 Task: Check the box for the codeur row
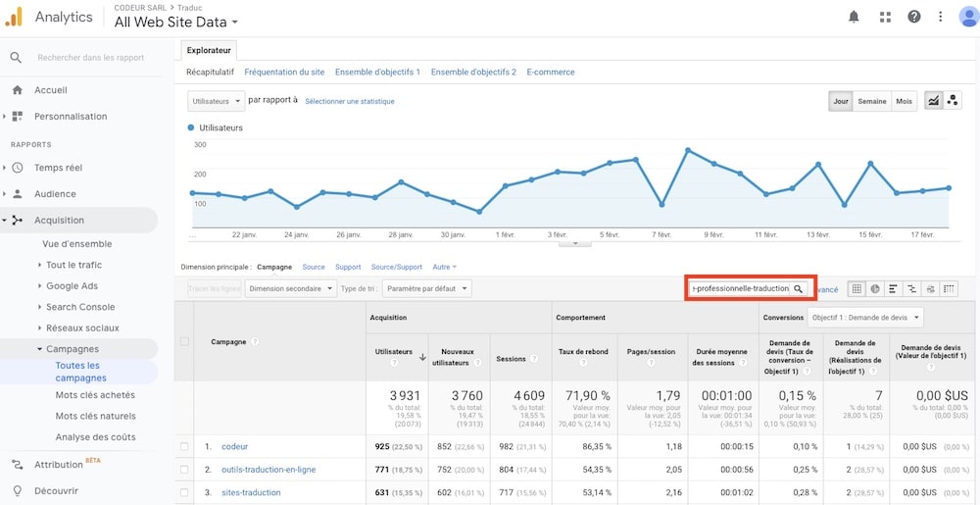pos(184,446)
